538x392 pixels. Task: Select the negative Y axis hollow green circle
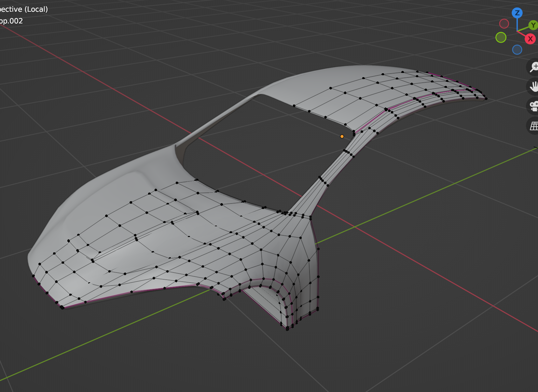click(501, 37)
